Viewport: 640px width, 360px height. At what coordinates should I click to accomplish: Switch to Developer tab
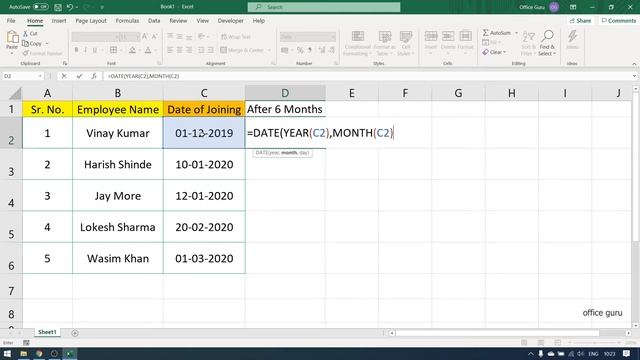point(230,20)
